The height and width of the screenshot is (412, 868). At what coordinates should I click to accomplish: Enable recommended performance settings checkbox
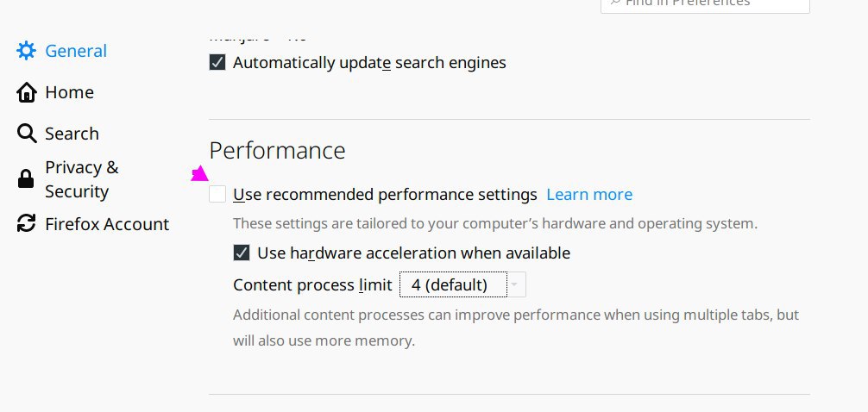click(x=217, y=195)
